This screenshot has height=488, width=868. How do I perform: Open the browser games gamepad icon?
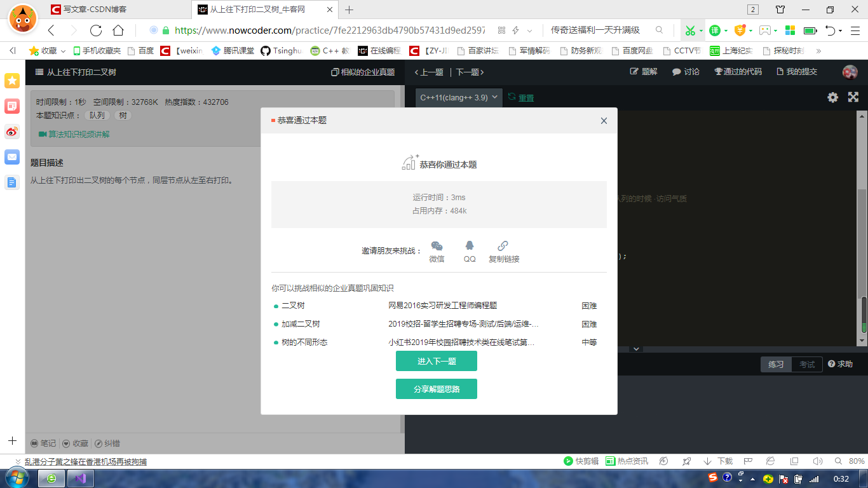tap(765, 30)
